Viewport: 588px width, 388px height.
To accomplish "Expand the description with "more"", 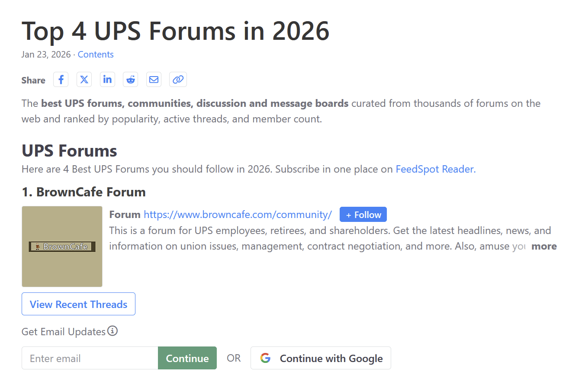I will (544, 246).
